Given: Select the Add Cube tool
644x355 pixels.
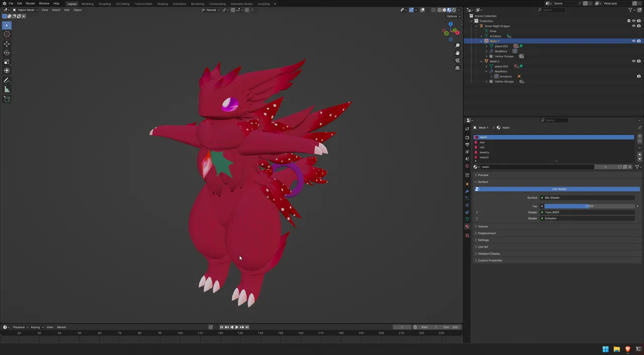Looking at the screenshot, I should click(7, 99).
